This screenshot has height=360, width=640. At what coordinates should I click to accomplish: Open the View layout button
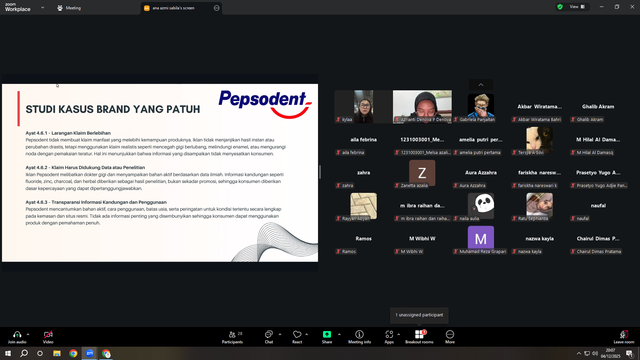point(577,7)
